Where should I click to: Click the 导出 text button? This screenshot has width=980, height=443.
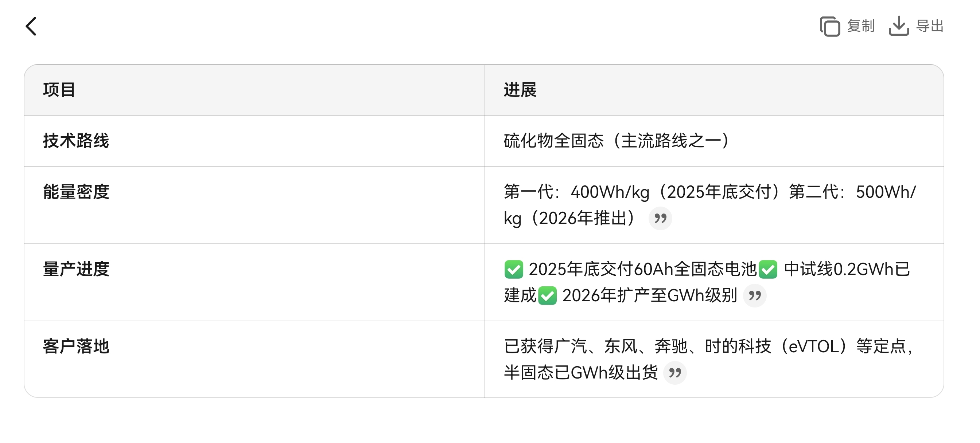(930, 26)
